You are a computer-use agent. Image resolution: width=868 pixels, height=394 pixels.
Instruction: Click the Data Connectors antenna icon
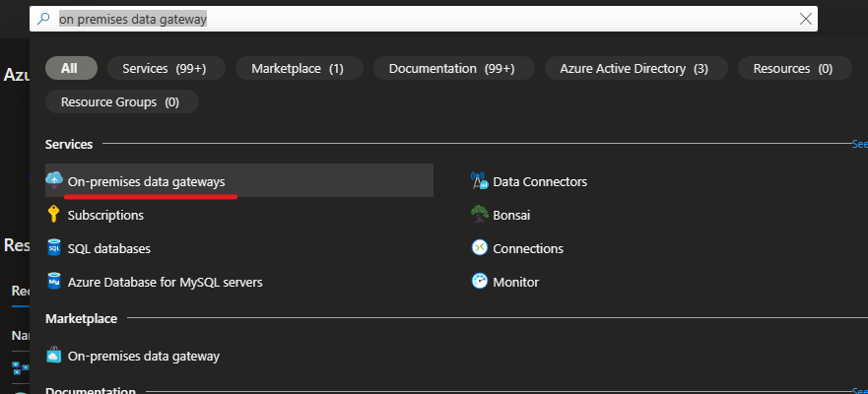[x=480, y=181]
